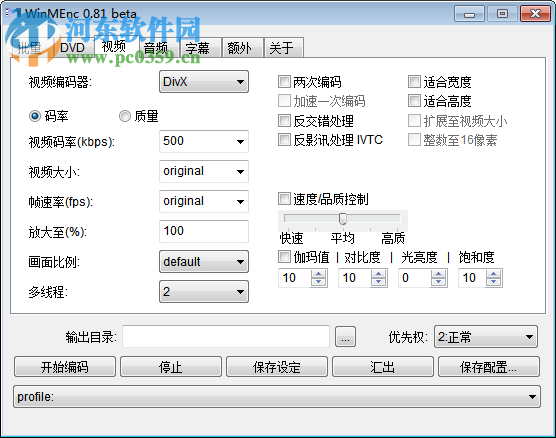Viewport: 556px width, 438px height.
Task: Close the WinMEnc window
Action: tap(535, 14)
